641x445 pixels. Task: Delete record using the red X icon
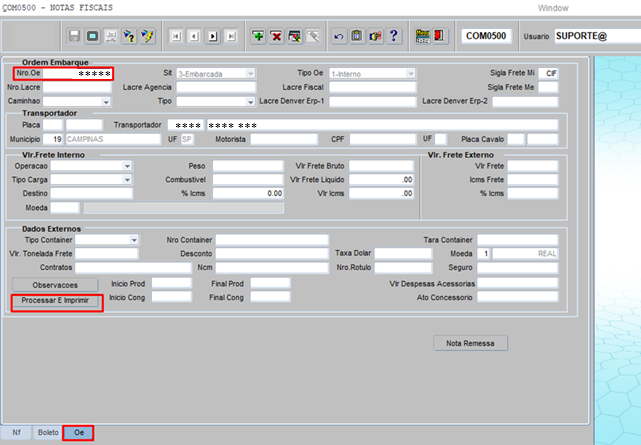click(x=276, y=36)
